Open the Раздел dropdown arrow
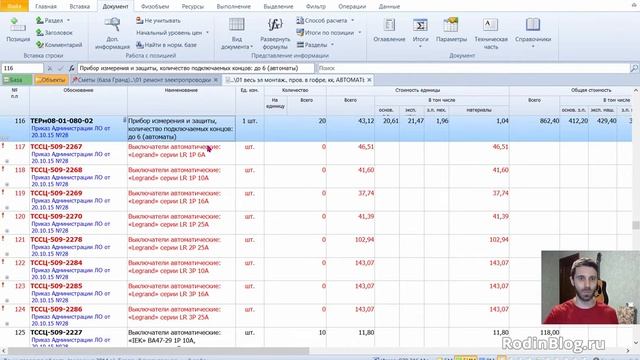Image resolution: width=640 pixels, height=360 pixels. [68, 20]
